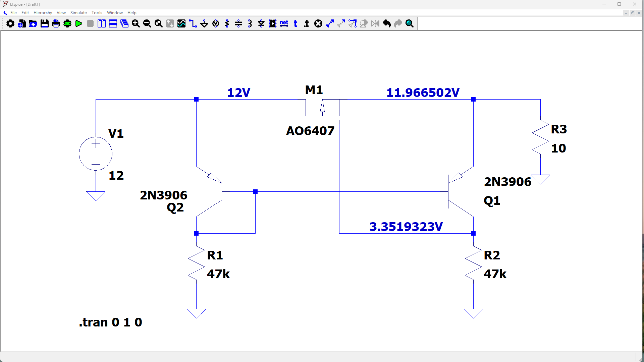This screenshot has height=362, width=644.
Task: Open the Simulate menu
Action: tap(78, 13)
